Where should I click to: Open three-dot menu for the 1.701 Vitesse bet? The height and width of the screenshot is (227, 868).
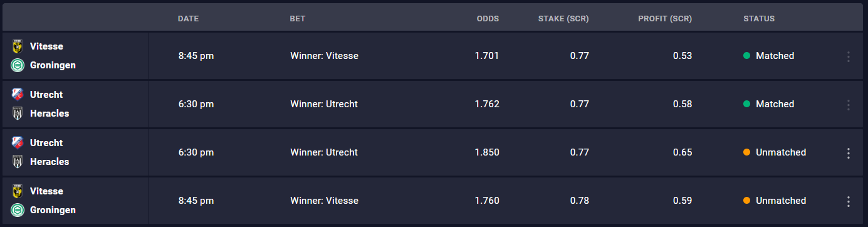(x=849, y=56)
